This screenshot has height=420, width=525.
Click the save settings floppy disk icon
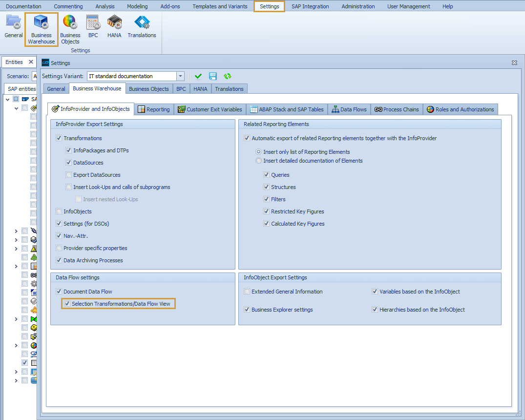tap(212, 76)
